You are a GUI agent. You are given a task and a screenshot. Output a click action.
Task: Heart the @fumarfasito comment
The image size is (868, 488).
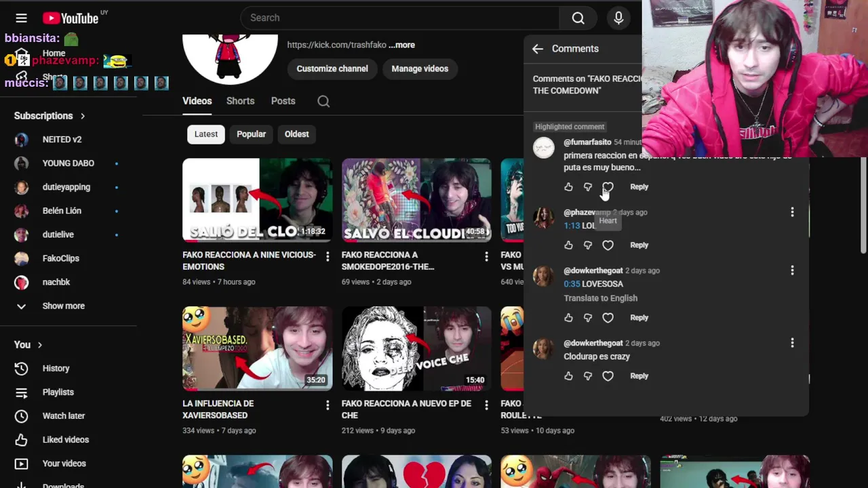[x=608, y=187]
